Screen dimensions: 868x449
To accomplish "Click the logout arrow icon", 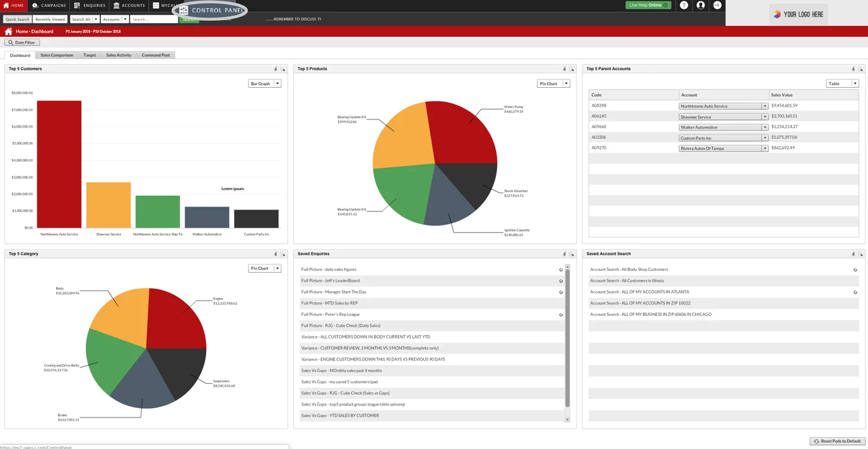I will [x=717, y=5].
